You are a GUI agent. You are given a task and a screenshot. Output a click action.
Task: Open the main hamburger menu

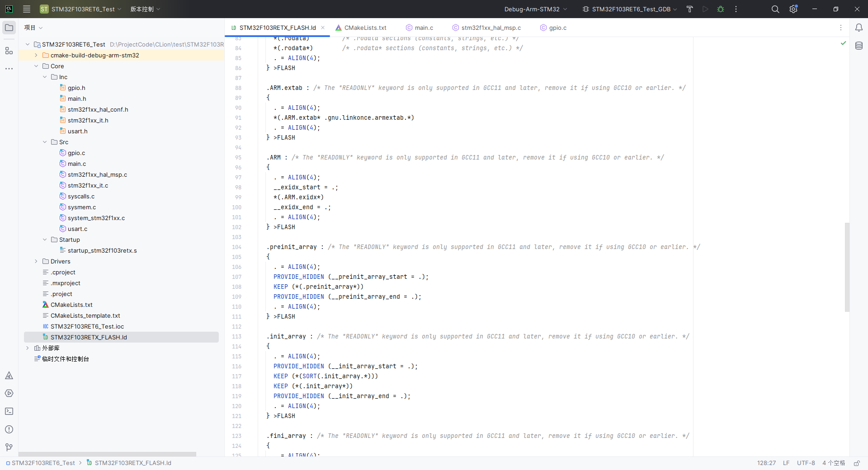coord(27,9)
